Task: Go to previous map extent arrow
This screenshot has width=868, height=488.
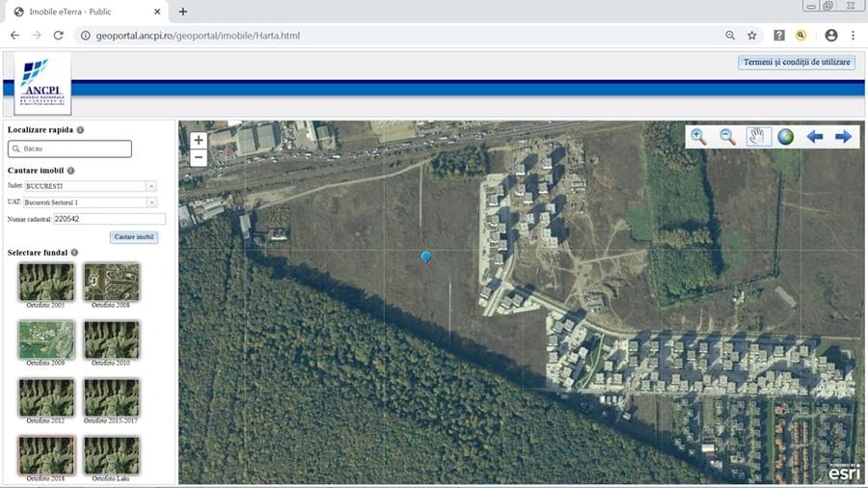Action: pos(815,137)
